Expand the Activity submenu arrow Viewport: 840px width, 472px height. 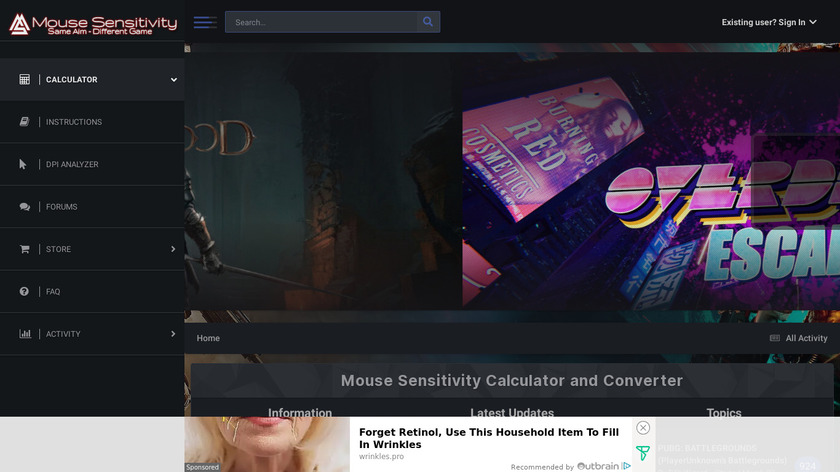pyautogui.click(x=173, y=334)
